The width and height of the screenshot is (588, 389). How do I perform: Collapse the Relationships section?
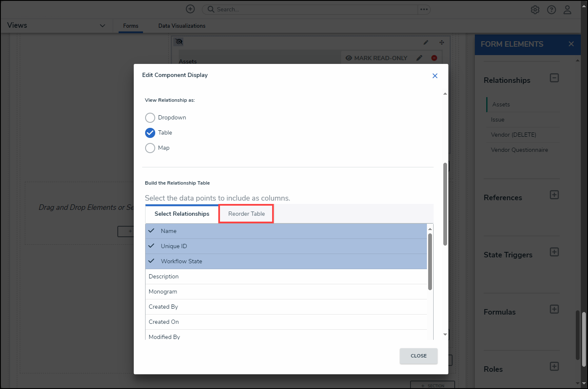(554, 78)
